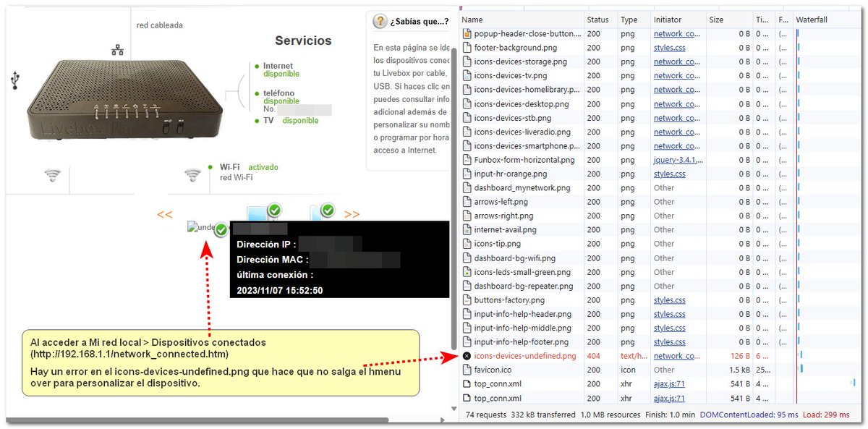This screenshot has width=868, height=429.
Task: Sort requests by the Type column header
Action: click(634, 20)
